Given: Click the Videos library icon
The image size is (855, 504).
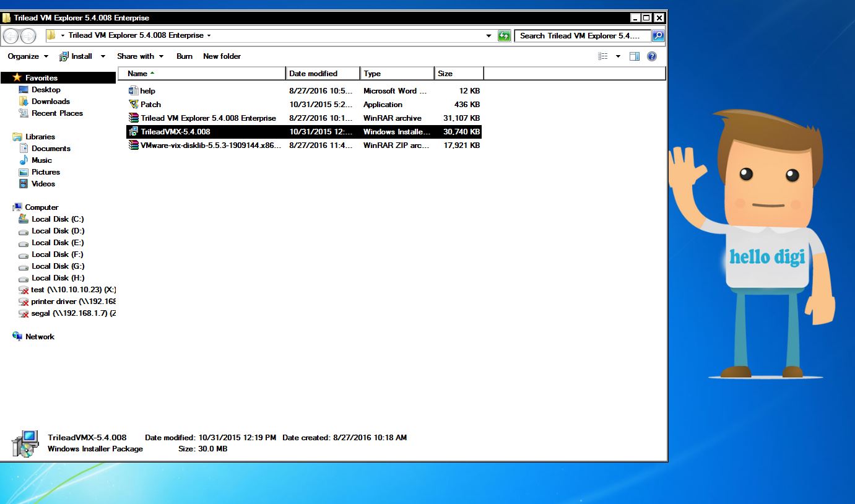Looking at the screenshot, I should click(24, 184).
